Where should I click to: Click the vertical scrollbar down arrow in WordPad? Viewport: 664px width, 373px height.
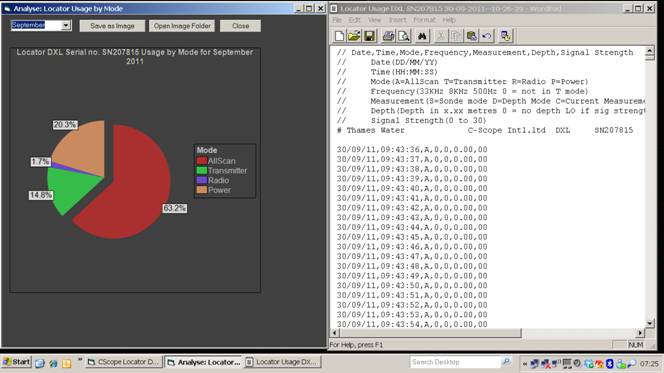click(x=650, y=323)
